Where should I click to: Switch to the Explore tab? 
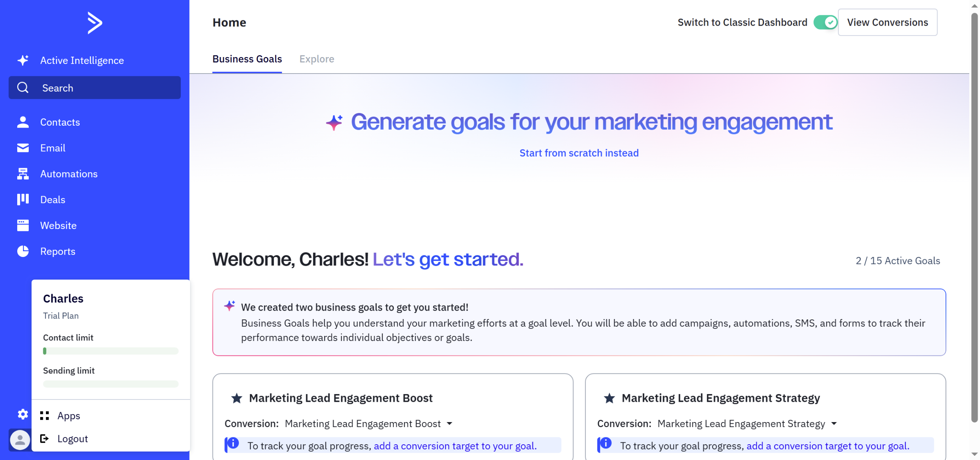317,59
